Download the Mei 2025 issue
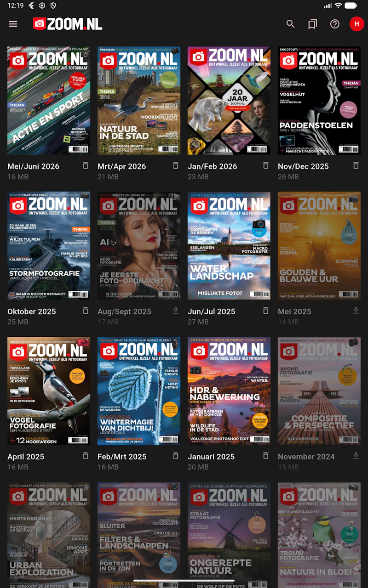368x588 pixels. click(356, 311)
